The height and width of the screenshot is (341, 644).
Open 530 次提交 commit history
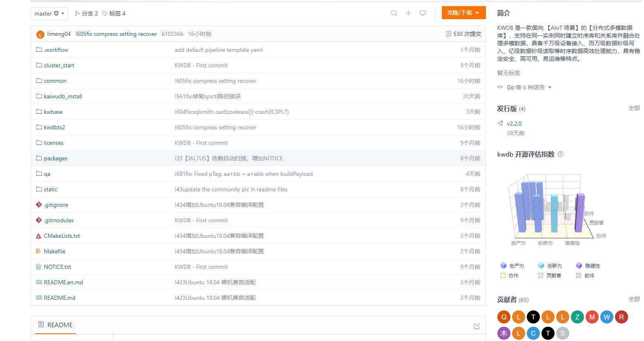(x=464, y=34)
